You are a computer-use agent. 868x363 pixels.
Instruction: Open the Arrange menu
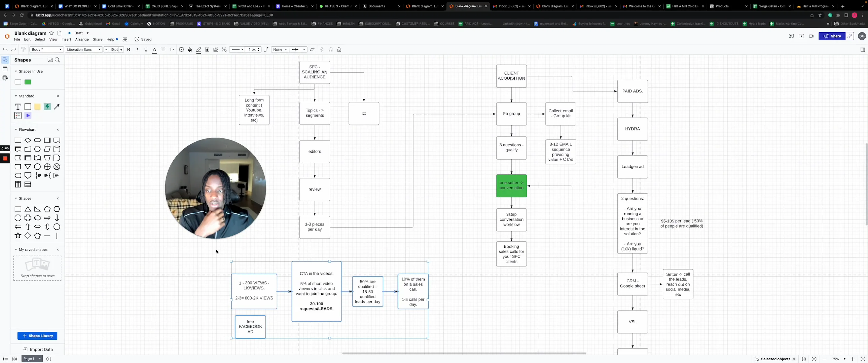click(x=82, y=39)
